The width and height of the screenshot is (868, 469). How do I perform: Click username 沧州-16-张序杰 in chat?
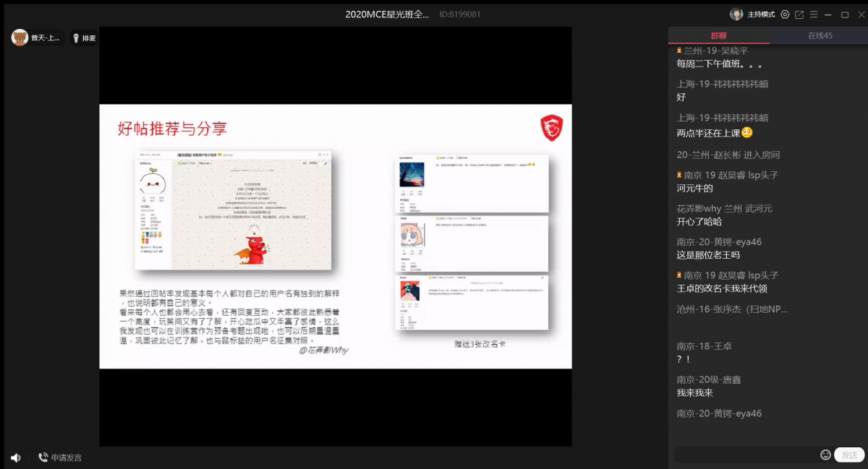point(731,309)
